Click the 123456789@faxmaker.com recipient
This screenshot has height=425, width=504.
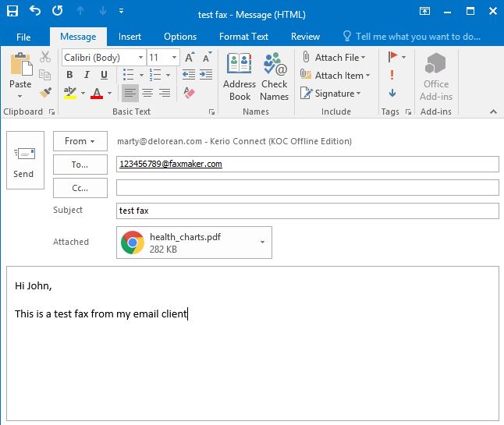click(171, 164)
